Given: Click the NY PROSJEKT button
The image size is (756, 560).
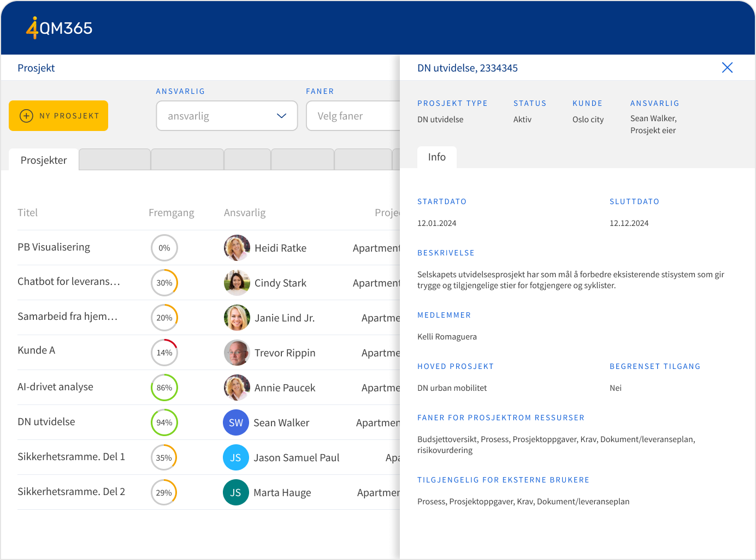Looking at the screenshot, I should [58, 116].
